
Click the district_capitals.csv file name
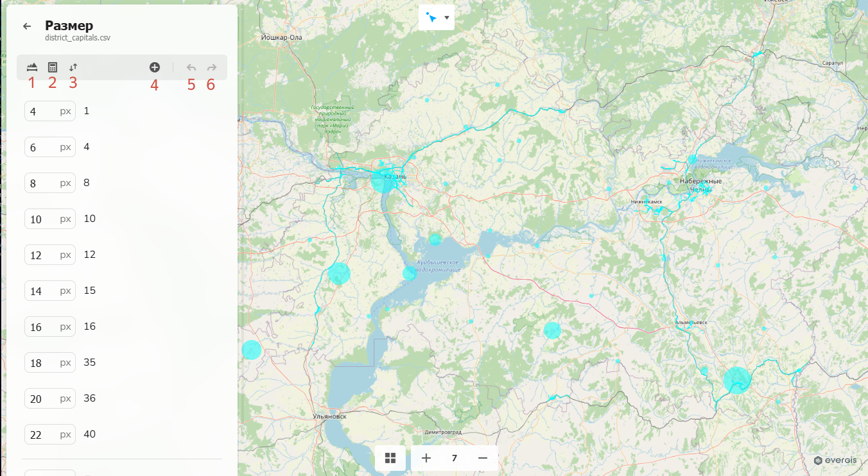(x=78, y=38)
